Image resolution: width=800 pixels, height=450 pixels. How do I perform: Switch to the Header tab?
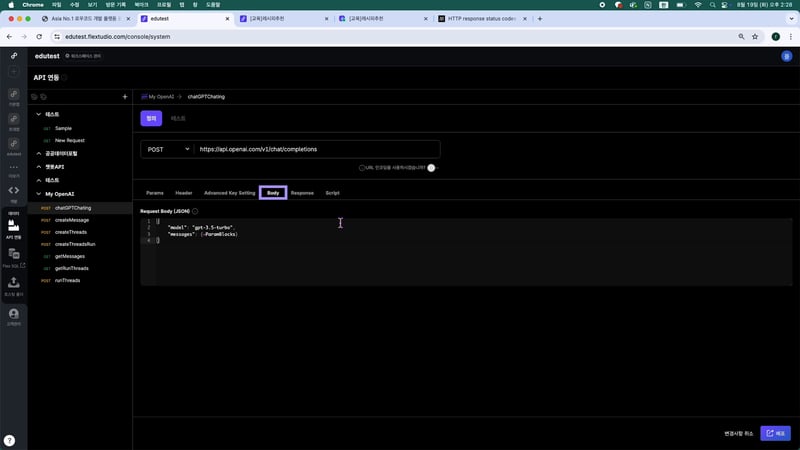click(184, 192)
